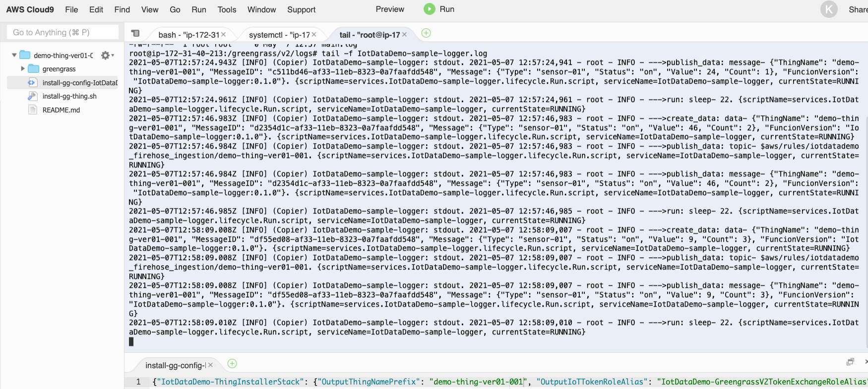868x389 pixels.
Task: Click the green Run play icon
Action: coord(430,9)
